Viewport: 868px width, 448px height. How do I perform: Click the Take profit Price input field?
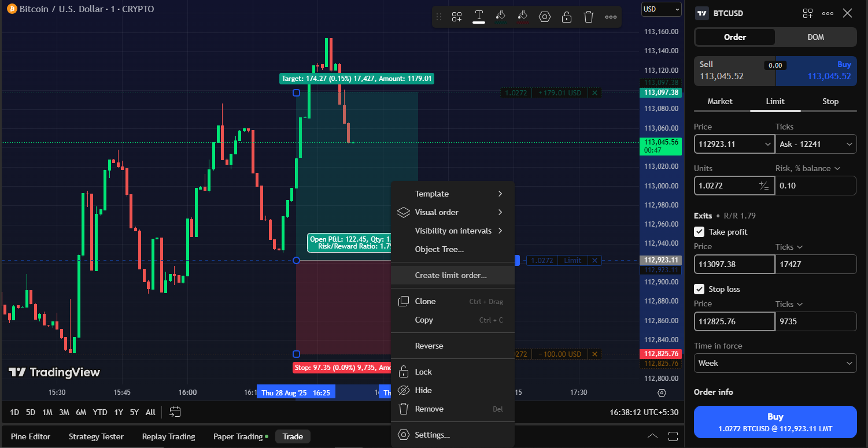[x=734, y=264]
